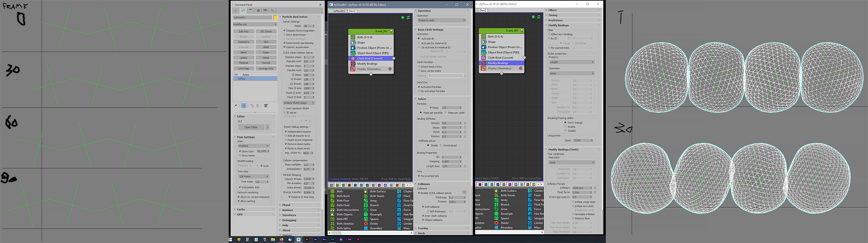The width and height of the screenshot is (868, 243).
Task: Toggle OpenCL acceleration checkbox
Action: point(284,47)
